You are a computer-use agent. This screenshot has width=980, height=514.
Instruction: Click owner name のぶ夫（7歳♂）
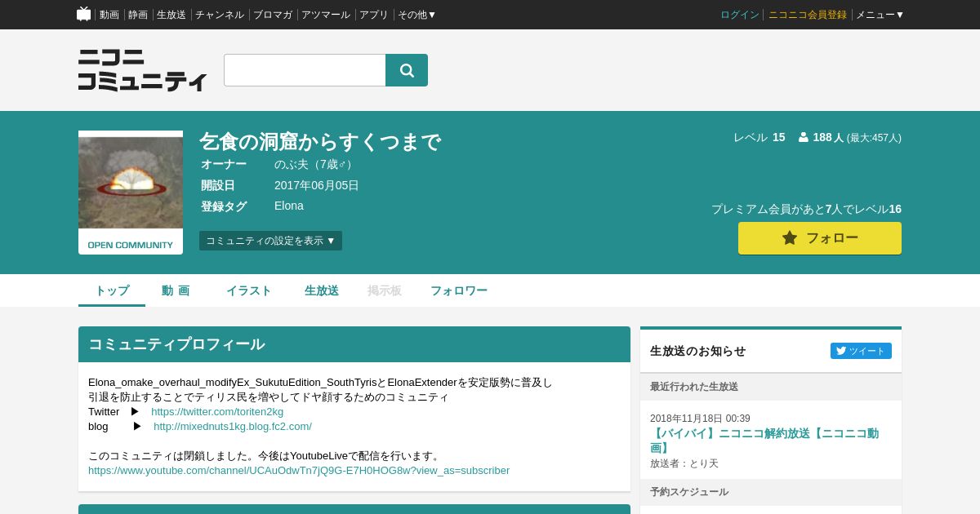point(315,164)
